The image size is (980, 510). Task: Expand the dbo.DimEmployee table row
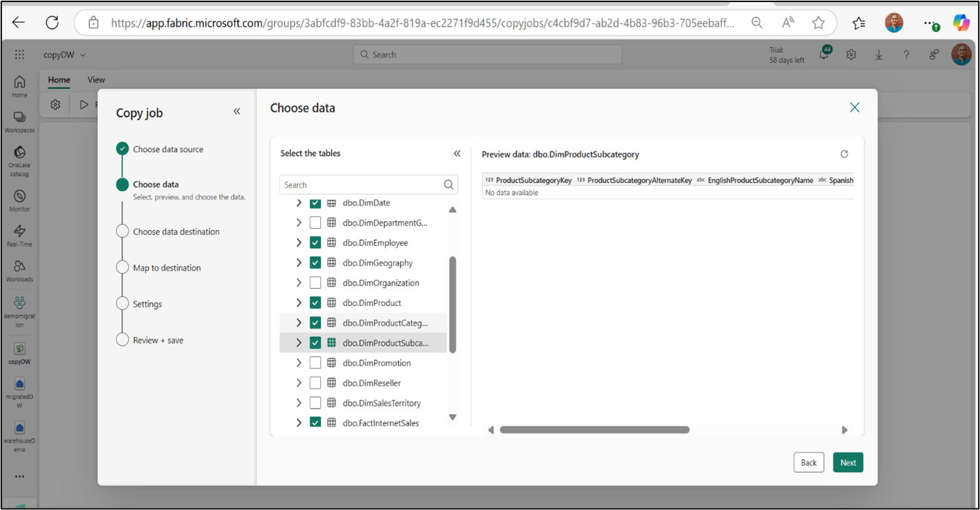[298, 242]
